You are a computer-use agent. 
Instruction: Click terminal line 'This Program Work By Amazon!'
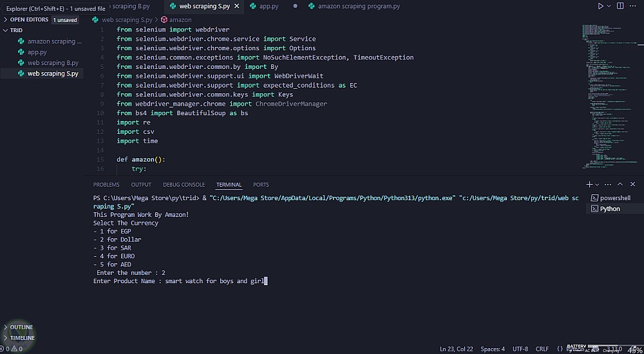[141, 215]
